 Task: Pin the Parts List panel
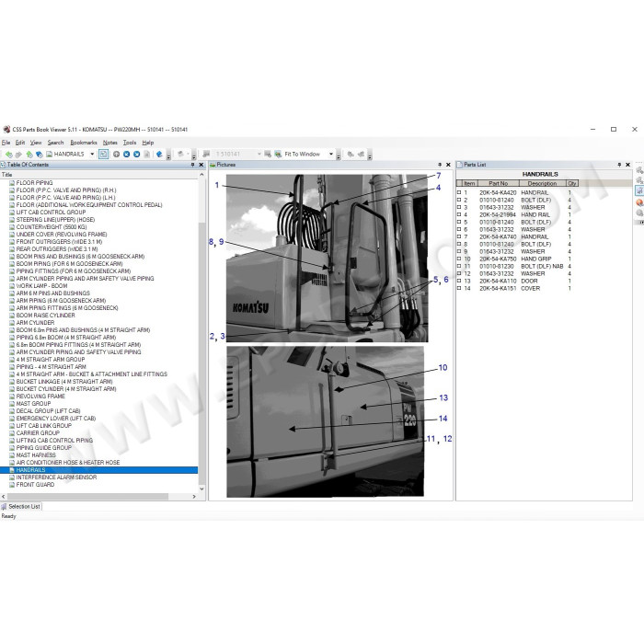(619, 165)
